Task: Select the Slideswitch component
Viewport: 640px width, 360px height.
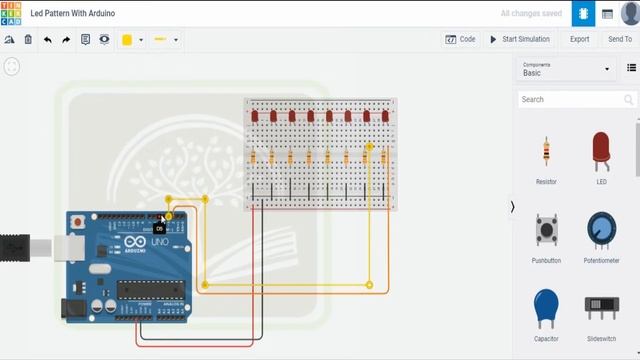Action: [x=602, y=319]
